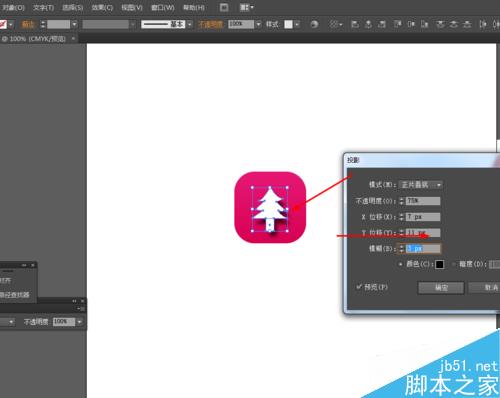Click the horizontal align center icon
Screen dimensions: 500x398
(x=369, y=24)
